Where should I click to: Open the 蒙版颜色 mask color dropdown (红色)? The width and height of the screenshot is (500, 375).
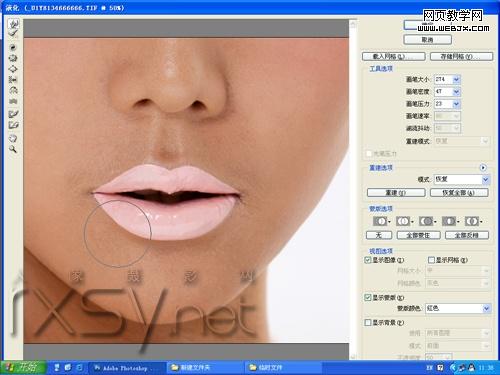point(458,308)
